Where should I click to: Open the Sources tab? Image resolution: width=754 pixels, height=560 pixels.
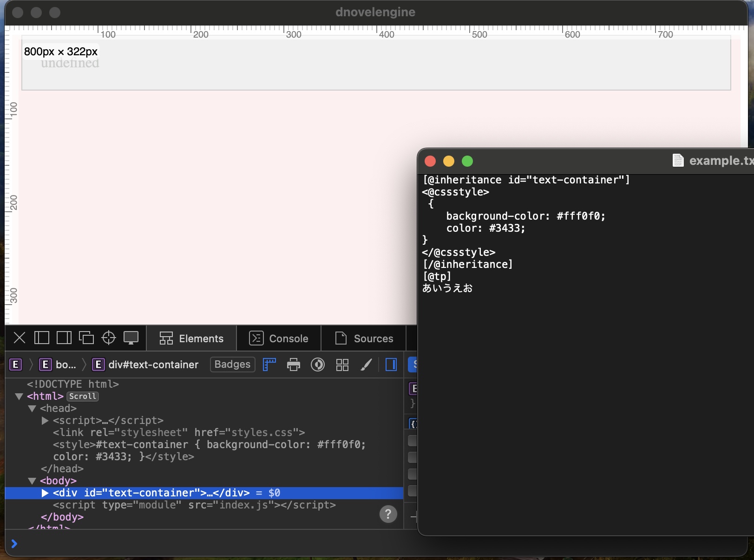coord(364,339)
